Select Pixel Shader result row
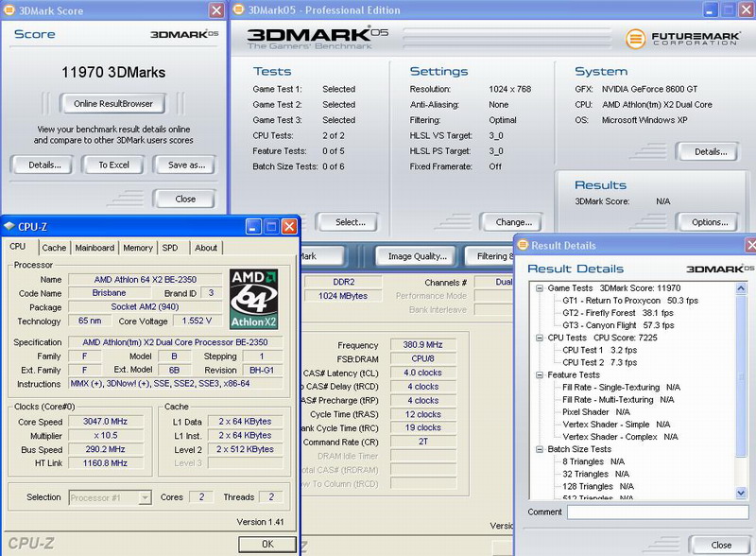This screenshot has width=756, height=556. point(596,412)
